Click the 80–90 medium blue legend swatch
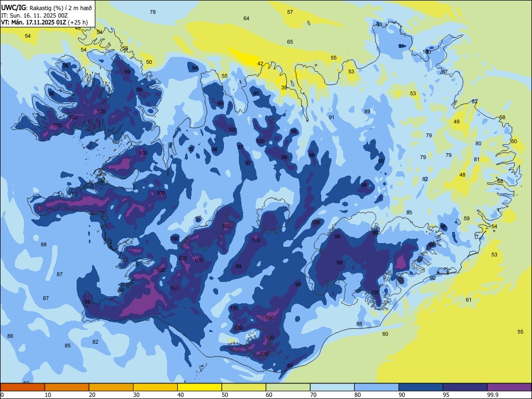Viewport: 532px width, 399px height. (x=377, y=387)
